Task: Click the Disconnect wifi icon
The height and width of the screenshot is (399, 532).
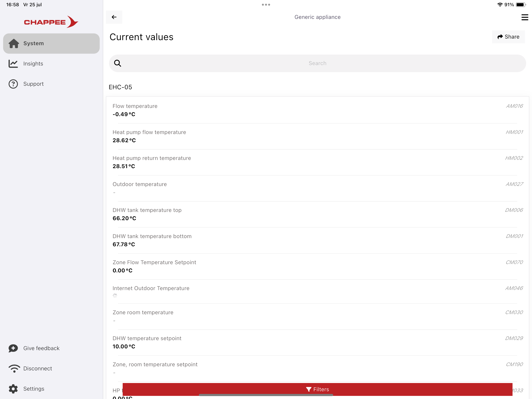Action: tap(14, 368)
